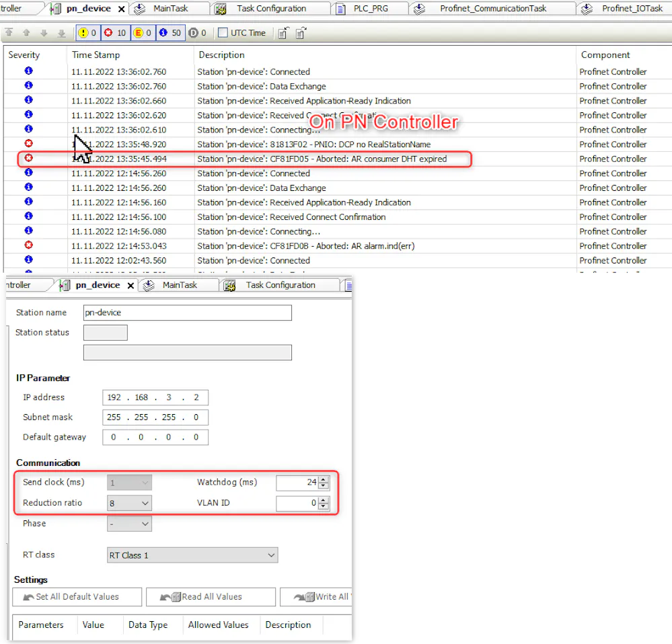Click Set All Default Values button
Image resolution: width=672 pixels, height=644 pixels.
coord(77,597)
